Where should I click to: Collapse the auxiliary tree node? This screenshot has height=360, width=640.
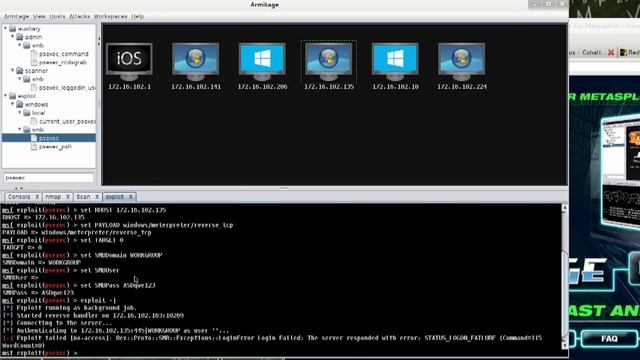coord(5,28)
